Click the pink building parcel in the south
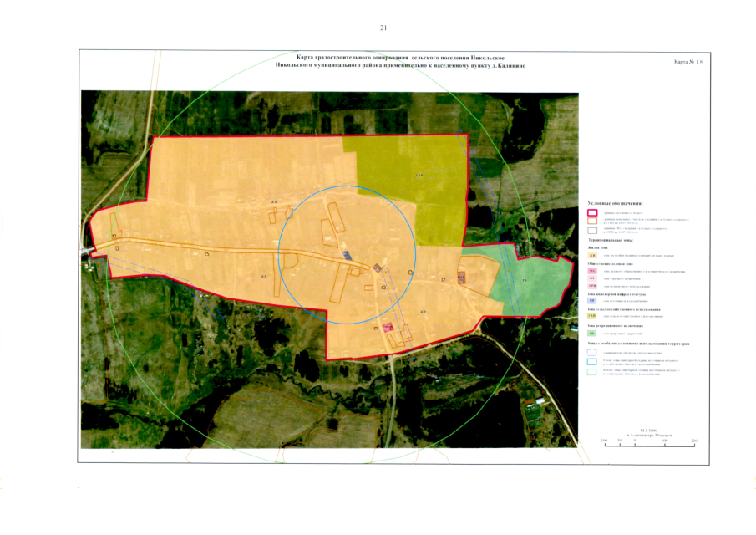This screenshot has width=756, height=535. point(388,327)
